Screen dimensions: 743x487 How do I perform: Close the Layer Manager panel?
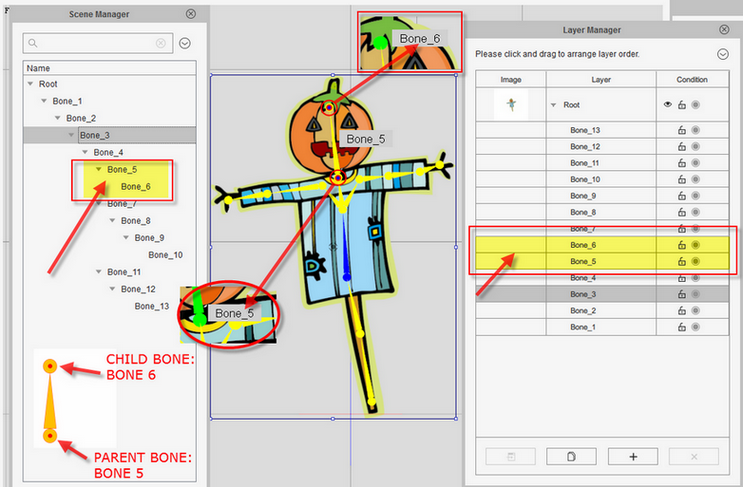(724, 29)
